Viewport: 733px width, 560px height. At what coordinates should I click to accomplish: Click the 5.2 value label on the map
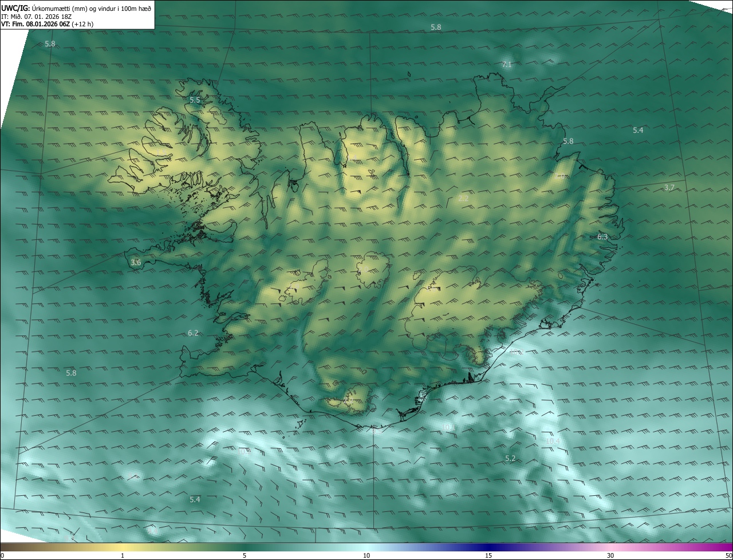[x=510, y=459]
